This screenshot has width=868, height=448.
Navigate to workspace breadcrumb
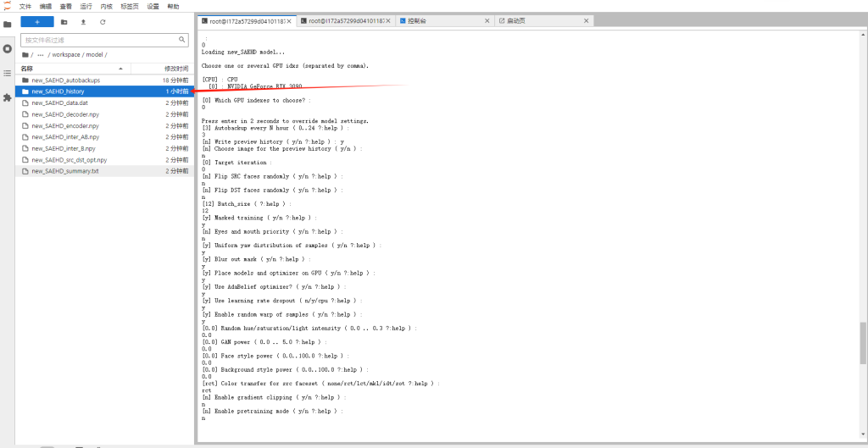click(66, 55)
